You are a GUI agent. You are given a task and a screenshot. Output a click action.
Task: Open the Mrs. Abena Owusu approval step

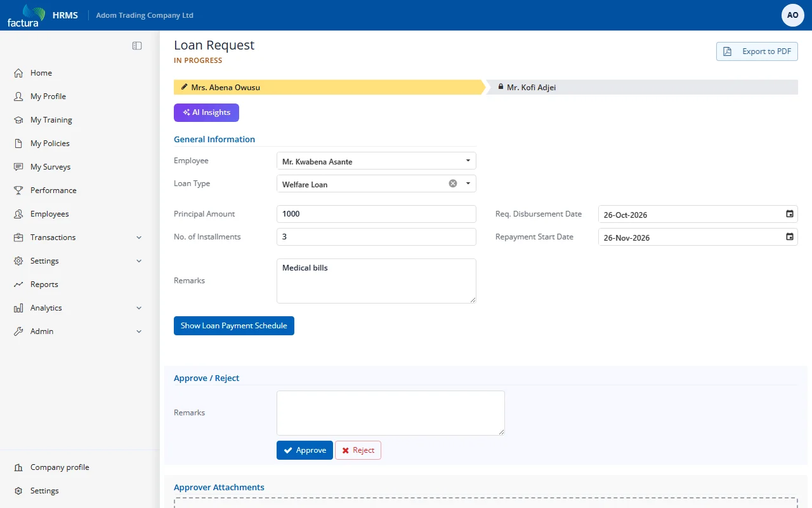pos(329,87)
